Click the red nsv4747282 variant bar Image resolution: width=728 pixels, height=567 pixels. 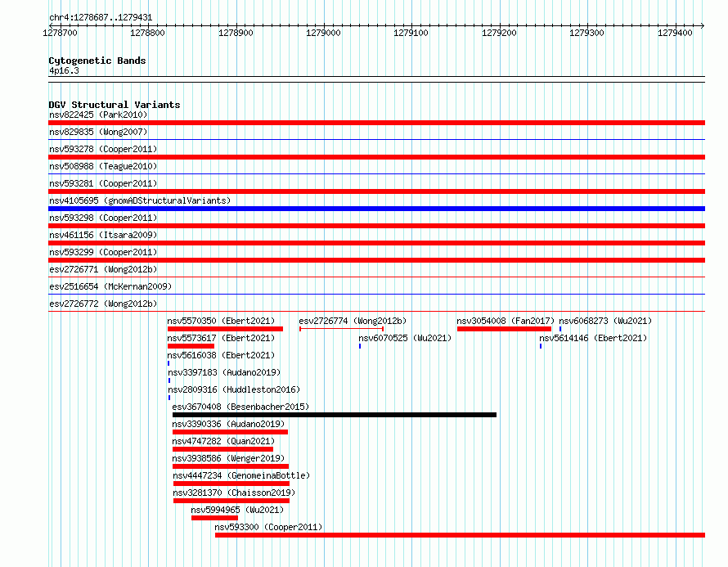tap(222, 449)
